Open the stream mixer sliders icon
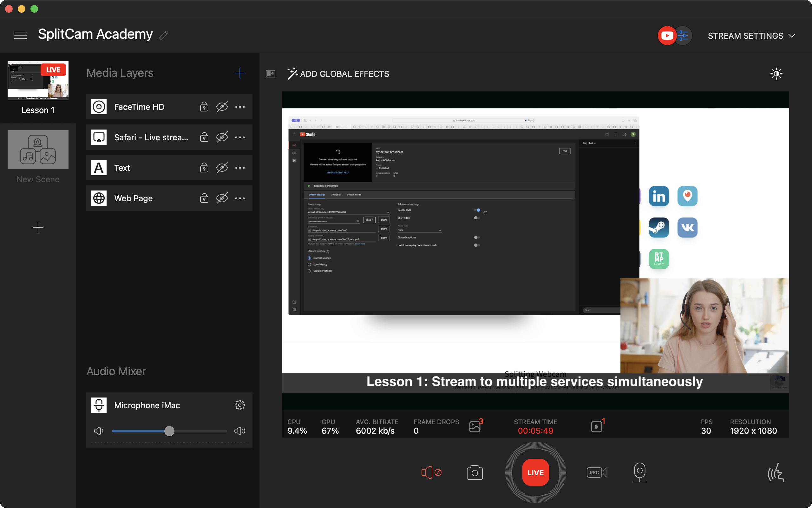The image size is (812, 508). tap(683, 36)
